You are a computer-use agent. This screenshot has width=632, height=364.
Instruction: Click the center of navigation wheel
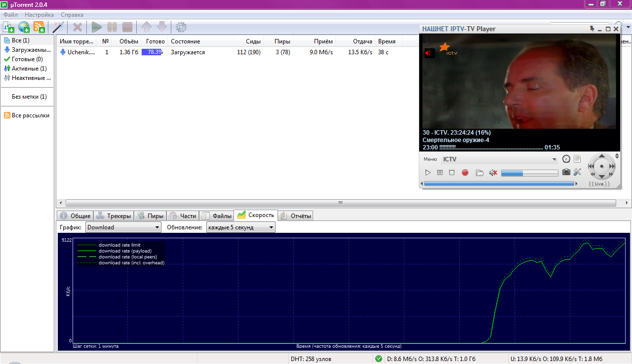click(x=601, y=167)
